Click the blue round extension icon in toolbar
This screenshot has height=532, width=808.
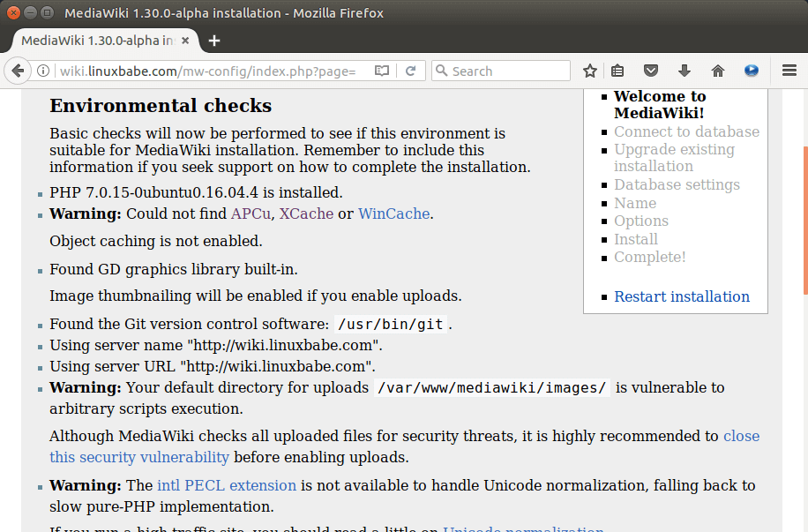(x=752, y=71)
